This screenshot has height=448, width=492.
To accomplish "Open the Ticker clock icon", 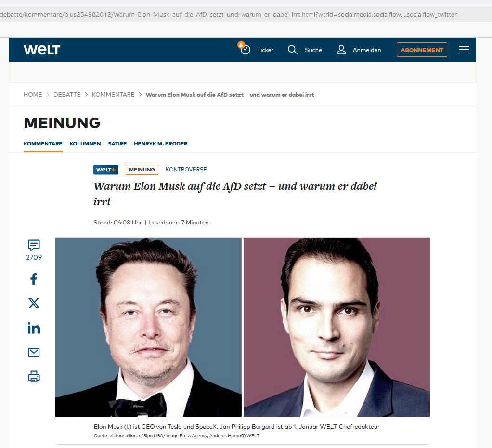I will click(x=245, y=49).
